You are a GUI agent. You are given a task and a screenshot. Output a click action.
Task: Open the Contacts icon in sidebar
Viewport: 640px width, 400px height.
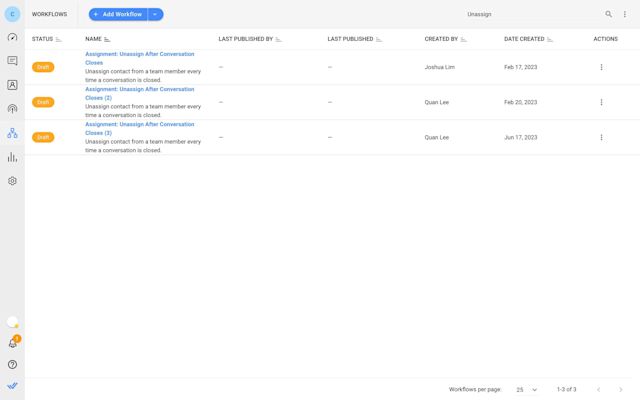tap(12, 85)
